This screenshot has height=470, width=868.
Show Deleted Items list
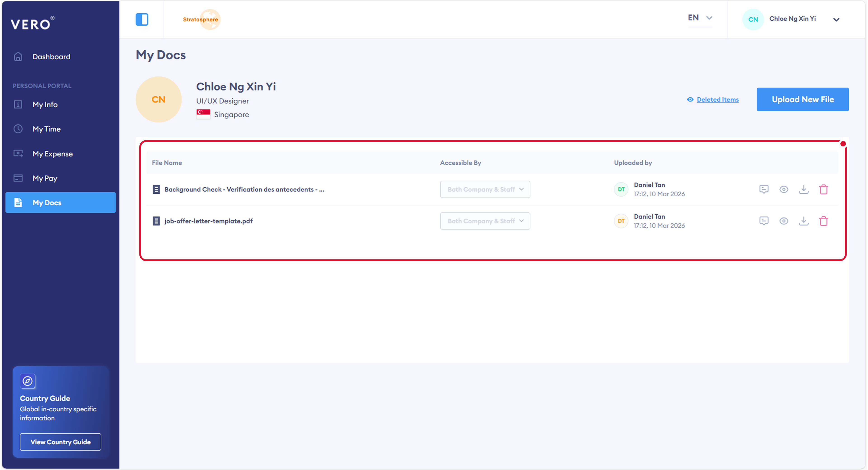[717, 99]
